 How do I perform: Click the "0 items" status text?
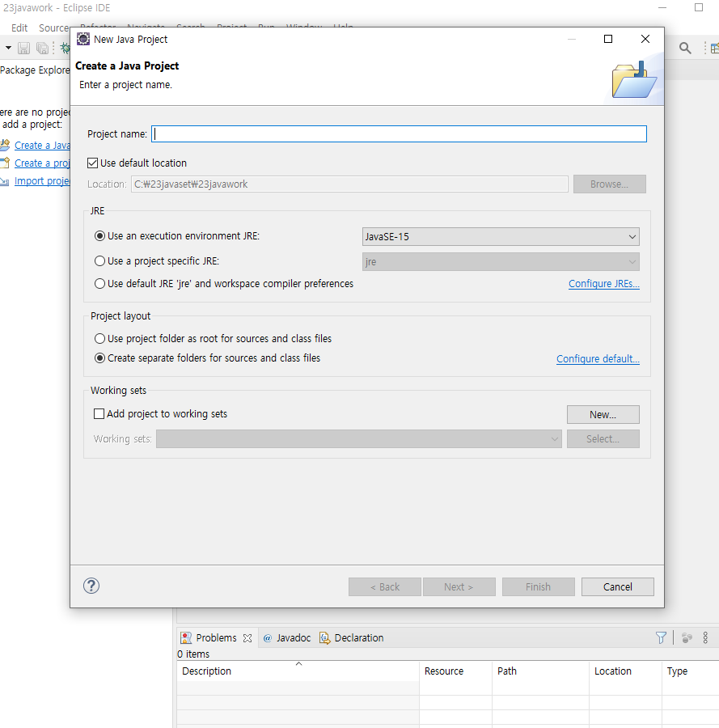pos(193,654)
